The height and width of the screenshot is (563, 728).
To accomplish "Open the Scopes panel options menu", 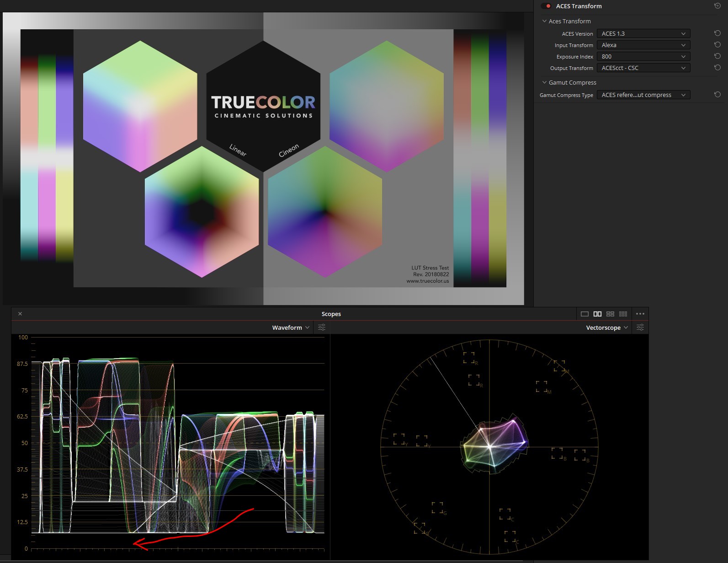I will (640, 314).
